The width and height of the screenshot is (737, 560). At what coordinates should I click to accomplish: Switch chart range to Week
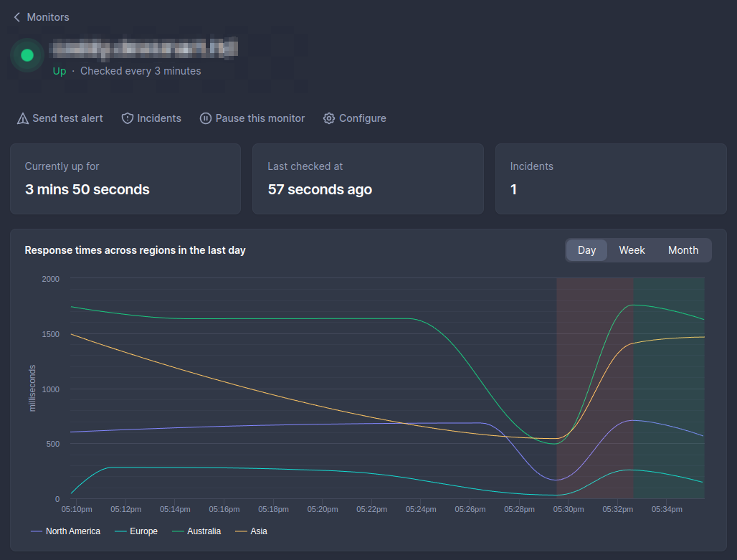coord(632,250)
